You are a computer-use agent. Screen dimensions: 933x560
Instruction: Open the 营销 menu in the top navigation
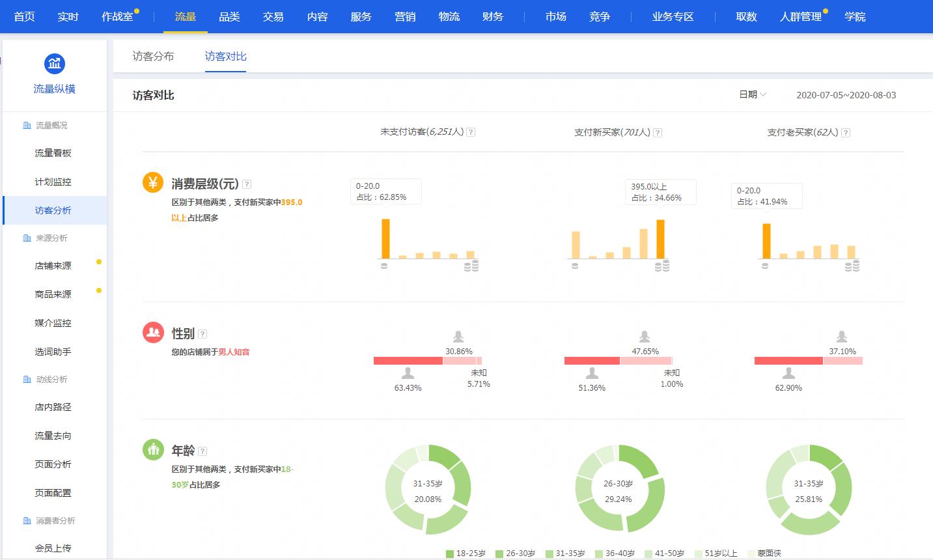point(406,17)
